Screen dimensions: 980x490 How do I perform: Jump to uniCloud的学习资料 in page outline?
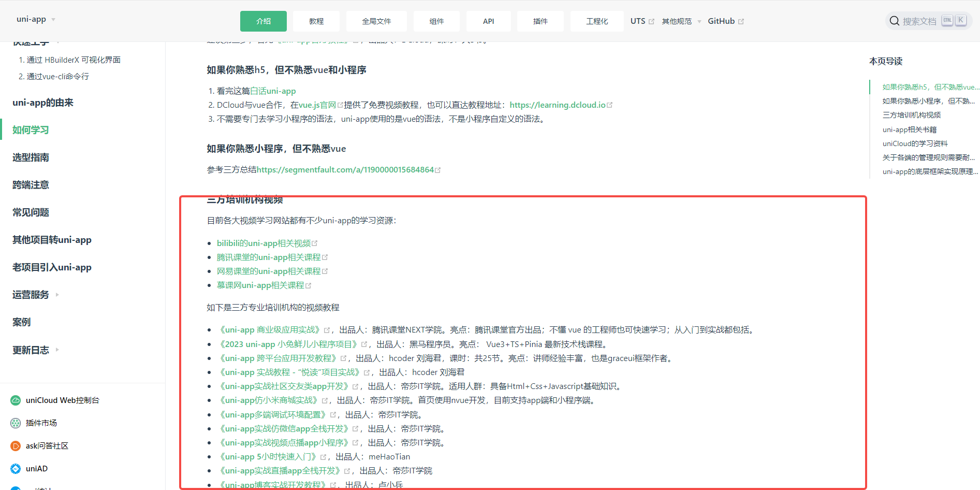tap(915, 143)
